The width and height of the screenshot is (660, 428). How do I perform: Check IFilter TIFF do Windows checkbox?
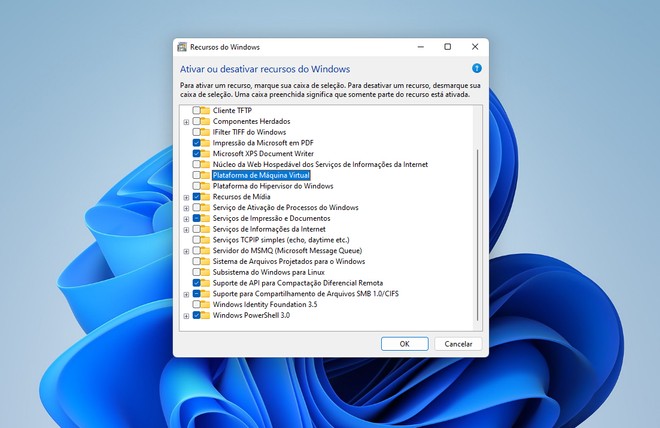tap(196, 132)
